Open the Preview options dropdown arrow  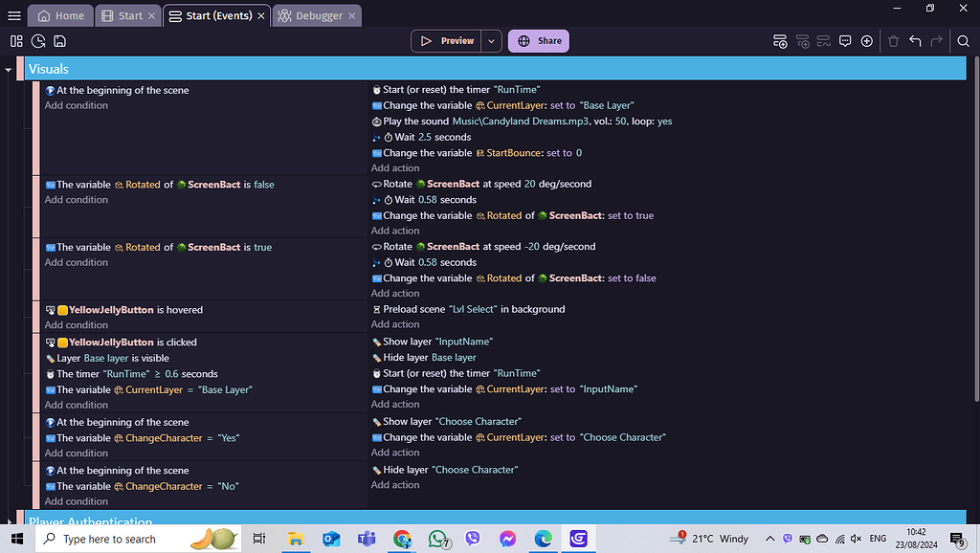pos(491,41)
